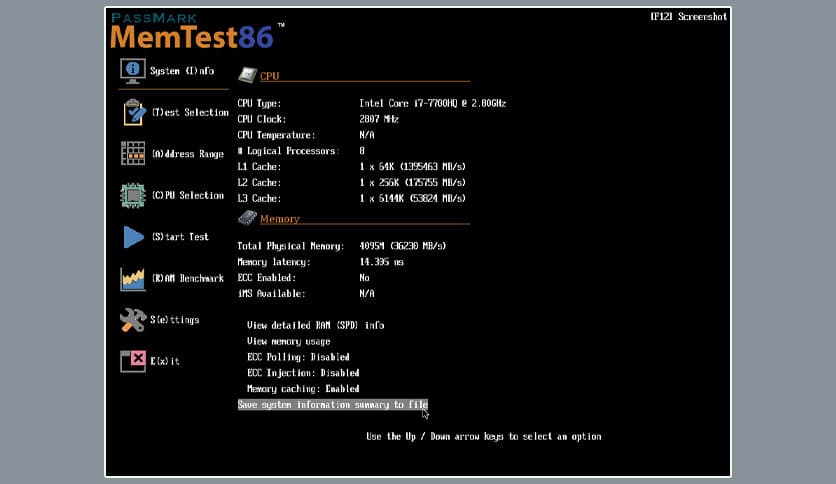Click the CPU Selection chip icon
The width and height of the screenshot is (836, 484).
(133, 195)
